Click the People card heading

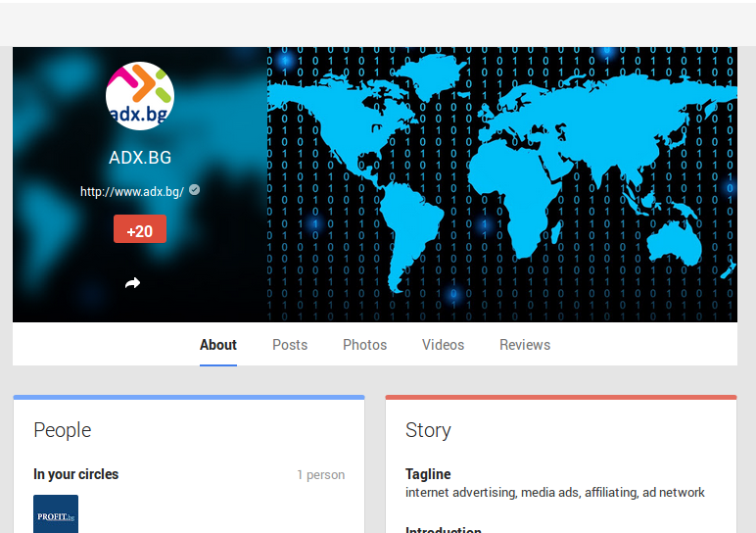[63, 430]
